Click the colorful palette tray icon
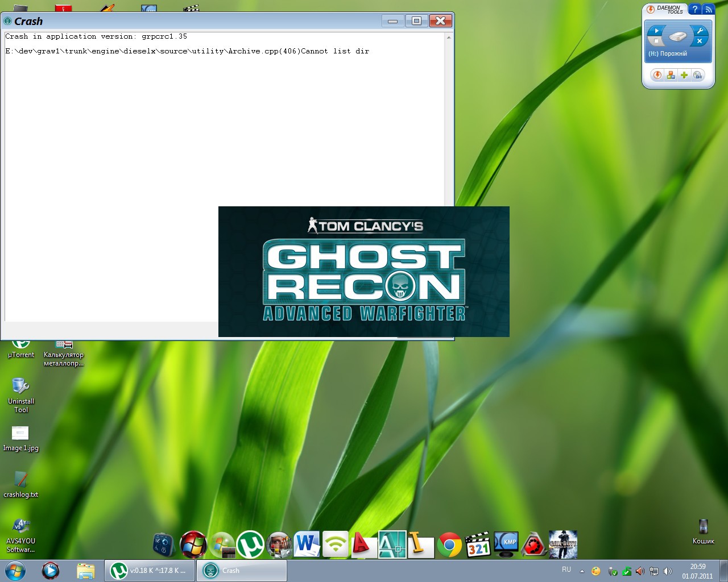728x582 pixels. click(595, 571)
